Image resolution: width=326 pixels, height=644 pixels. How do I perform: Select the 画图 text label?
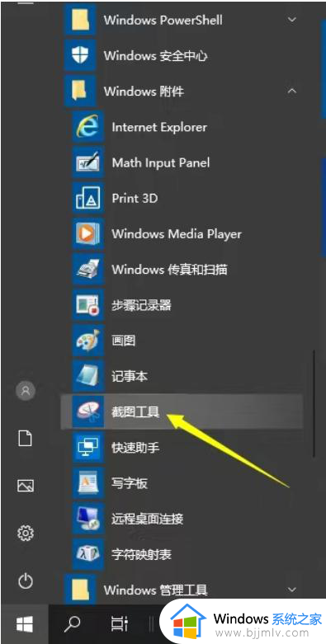point(124,341)
